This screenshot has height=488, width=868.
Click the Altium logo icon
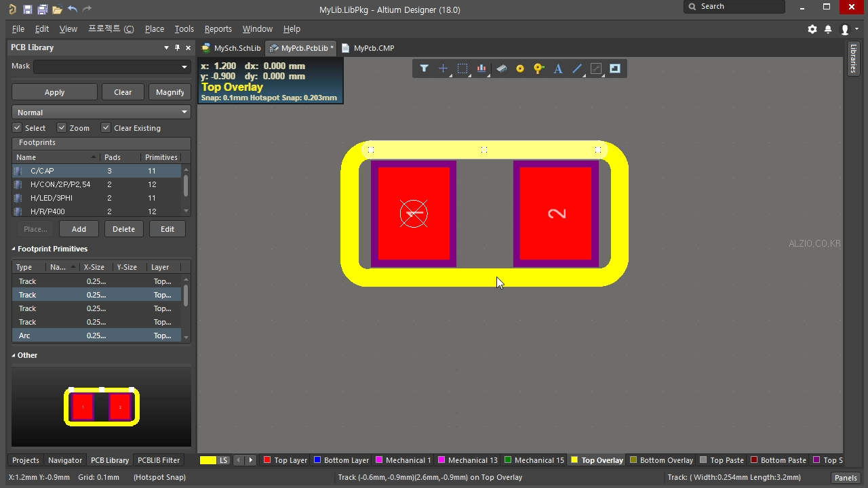[12, 9]
